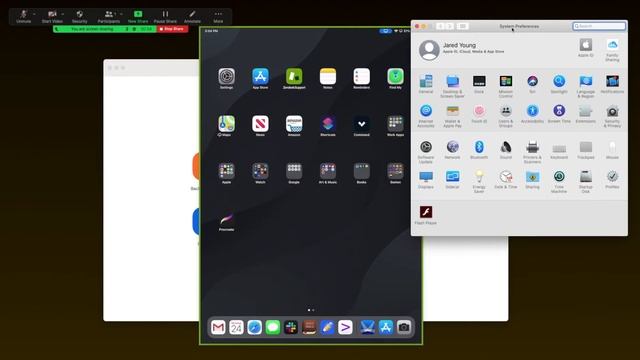Open Language & Region preferences
This screenshot has width=640, height=360.
tap(586, 86)
